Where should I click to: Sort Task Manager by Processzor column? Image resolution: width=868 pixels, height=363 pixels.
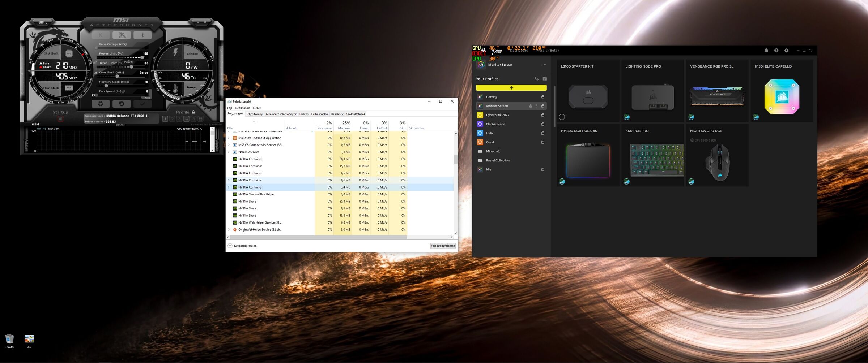(x=324, y=125)
